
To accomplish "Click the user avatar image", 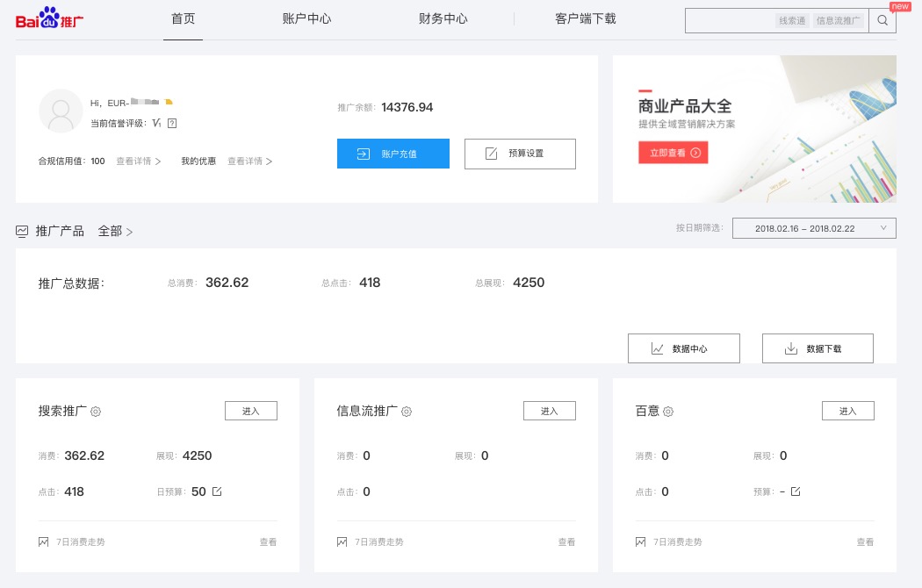I will coord(61,111).
